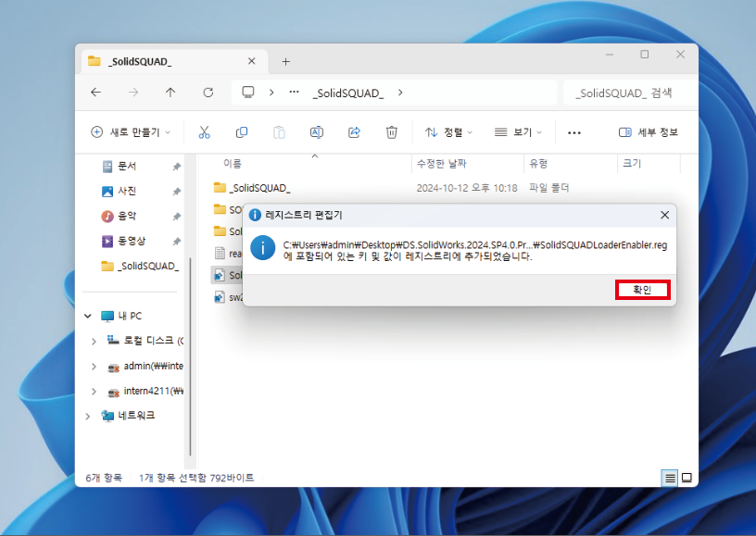Switch to large icons view icon
Screen dimensions: 756x536
687,478
